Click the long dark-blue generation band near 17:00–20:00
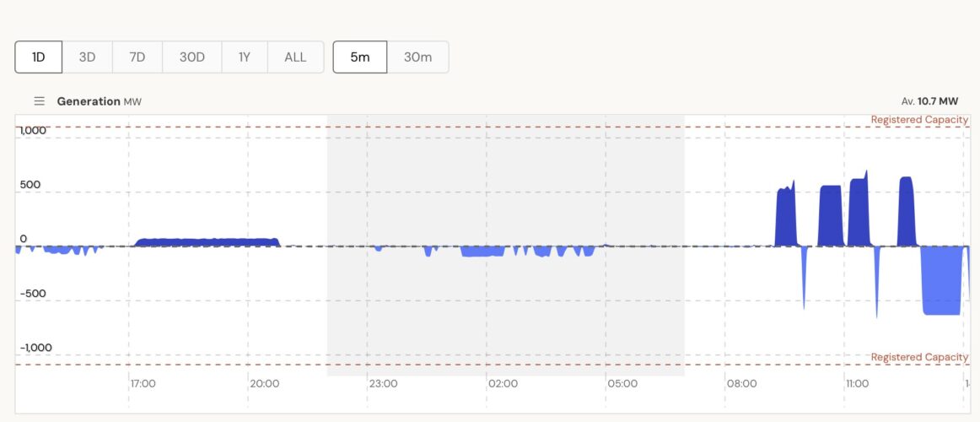 click(207, 242)
